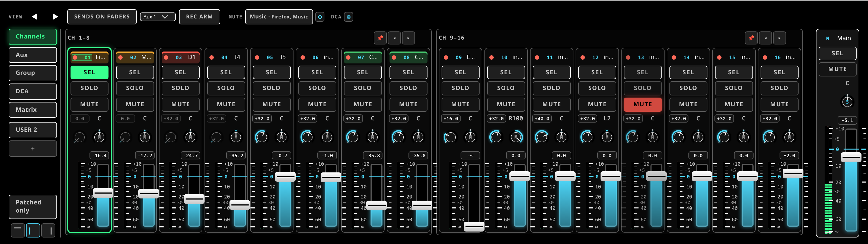Select the narrow strip width layout icon
868x244 pixels.
33,230
